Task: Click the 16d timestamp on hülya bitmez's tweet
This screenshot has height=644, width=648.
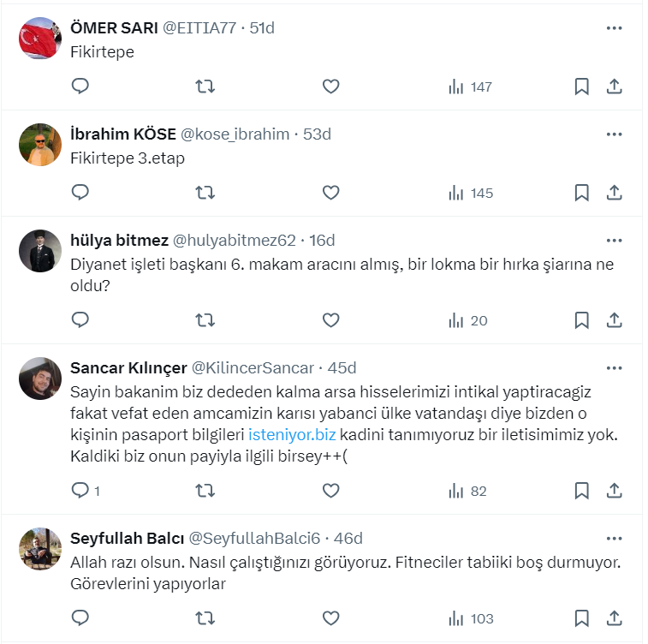Action: [322, 241]
